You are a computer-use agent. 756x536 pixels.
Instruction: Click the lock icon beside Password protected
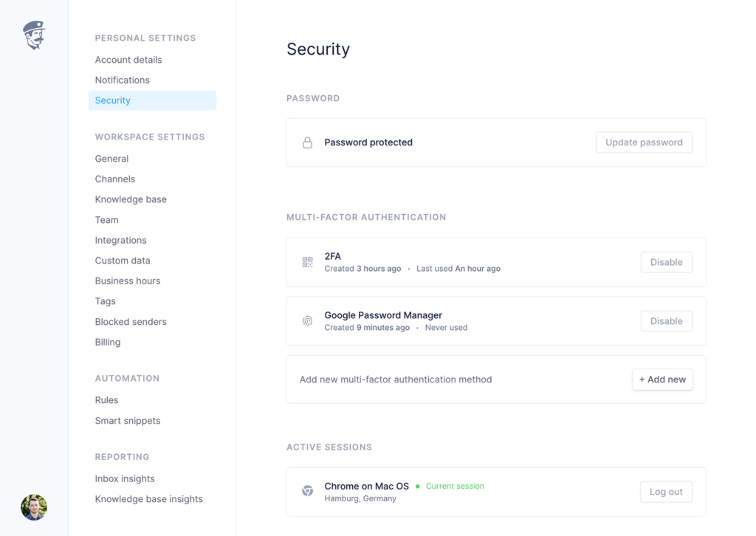click(x=308, y=142)
